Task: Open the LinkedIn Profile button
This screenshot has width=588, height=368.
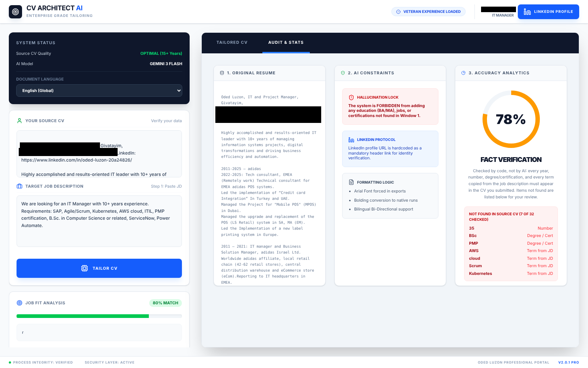Action: pos(548,12)
